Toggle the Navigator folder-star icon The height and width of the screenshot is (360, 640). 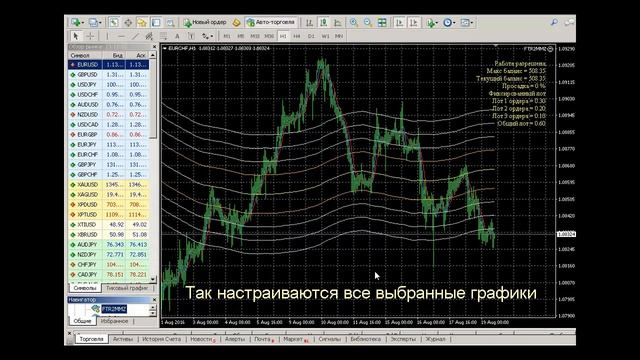coord(142,22)
